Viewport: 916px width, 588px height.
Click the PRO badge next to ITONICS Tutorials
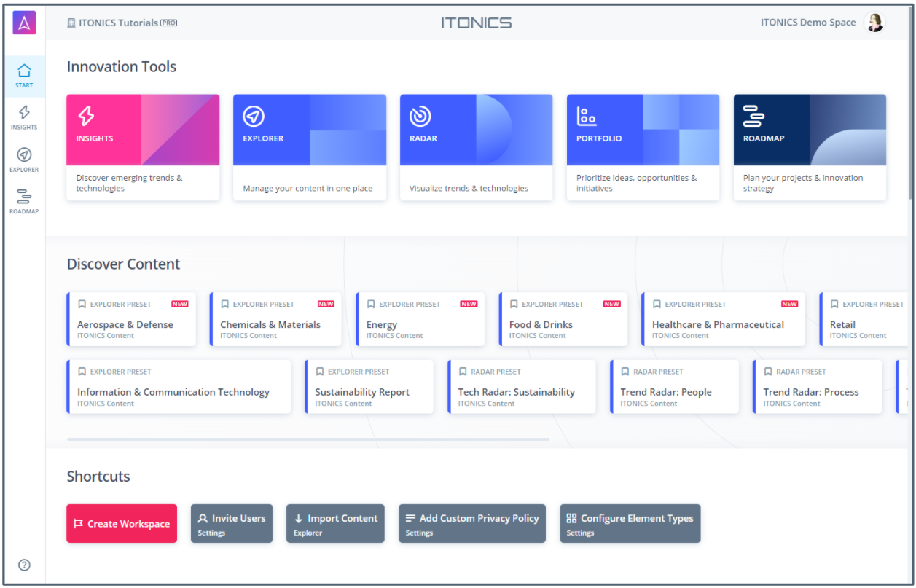(x=168, y=23)
